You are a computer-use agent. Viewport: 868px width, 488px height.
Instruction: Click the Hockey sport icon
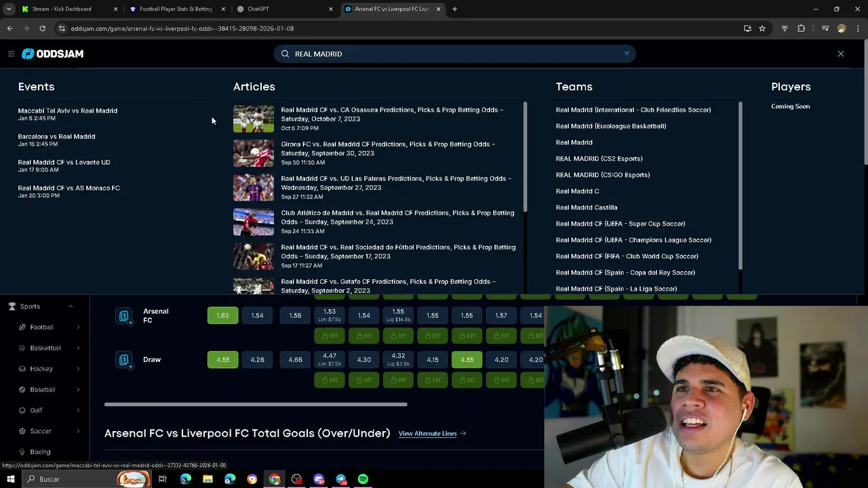coord(22,369)
